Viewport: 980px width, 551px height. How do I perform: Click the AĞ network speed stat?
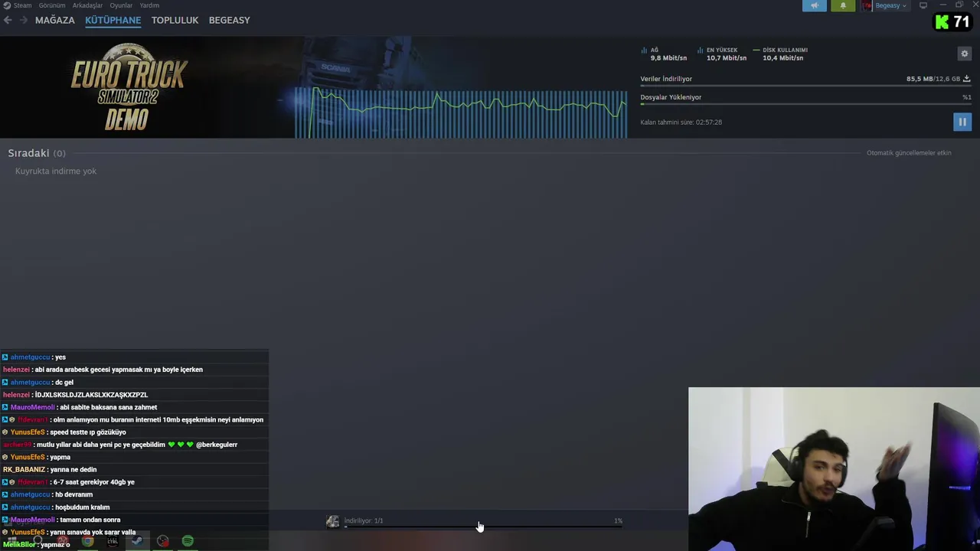[664, 54]
